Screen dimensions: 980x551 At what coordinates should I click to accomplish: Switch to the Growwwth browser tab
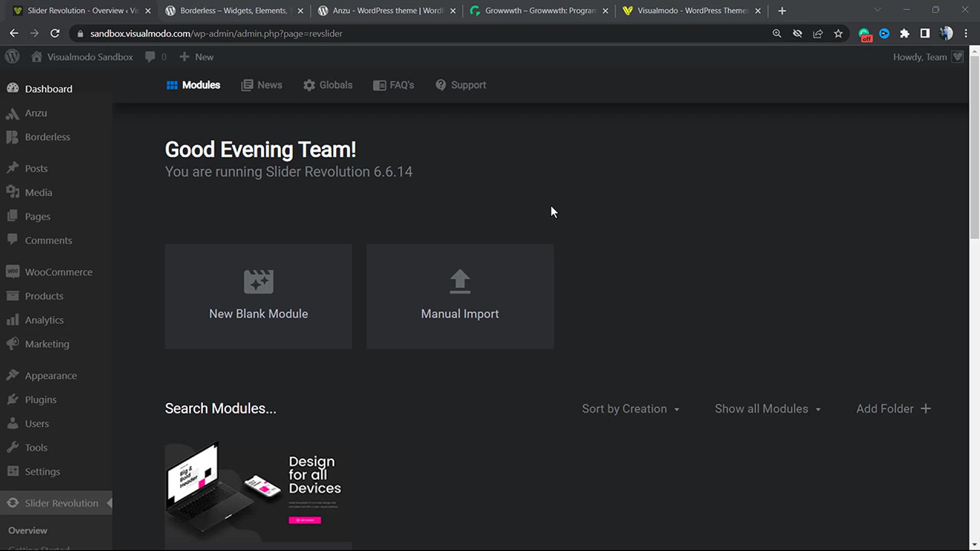[x=539, y=10]
